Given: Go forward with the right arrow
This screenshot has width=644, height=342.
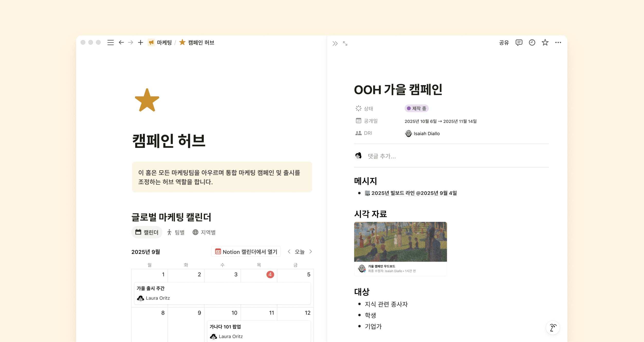Looking at the screenshot, I should pyautogui.click(x=131, y=43).
